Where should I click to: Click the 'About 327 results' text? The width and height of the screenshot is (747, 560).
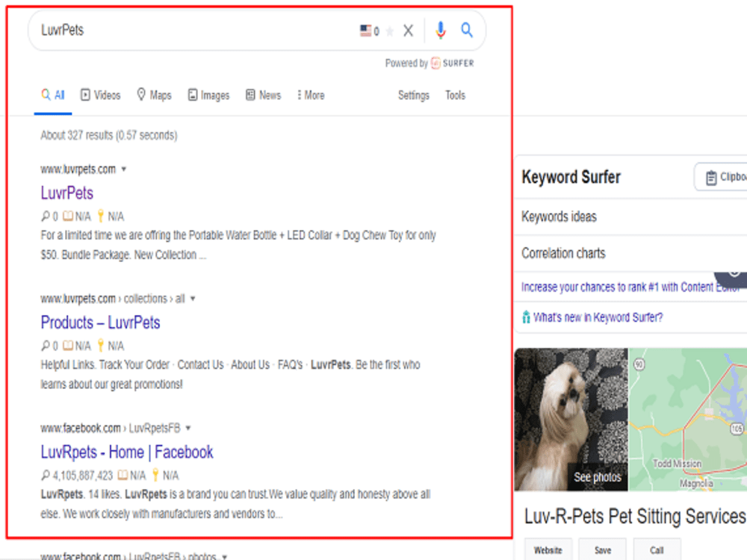108,135
